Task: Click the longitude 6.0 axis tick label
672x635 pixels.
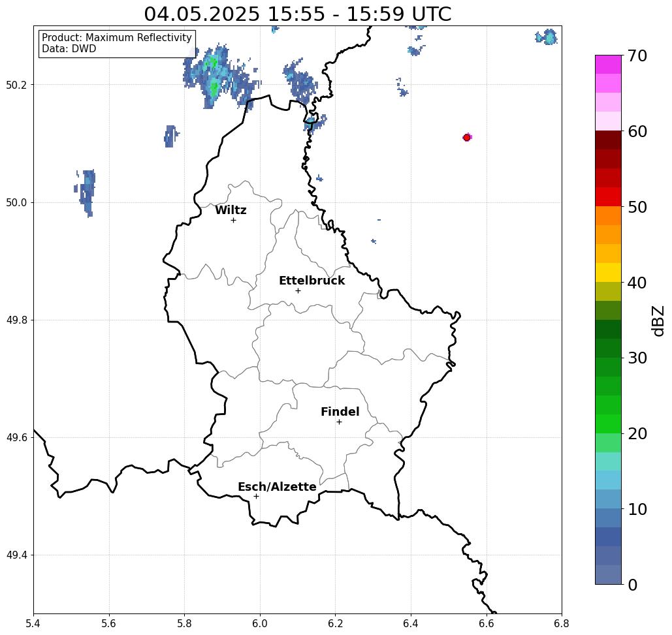Action: (260, 623)
